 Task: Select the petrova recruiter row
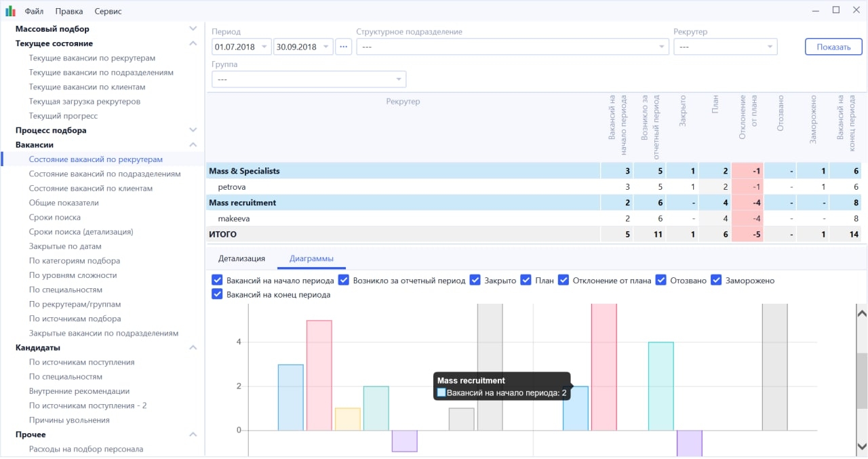(x=534, y=186)
